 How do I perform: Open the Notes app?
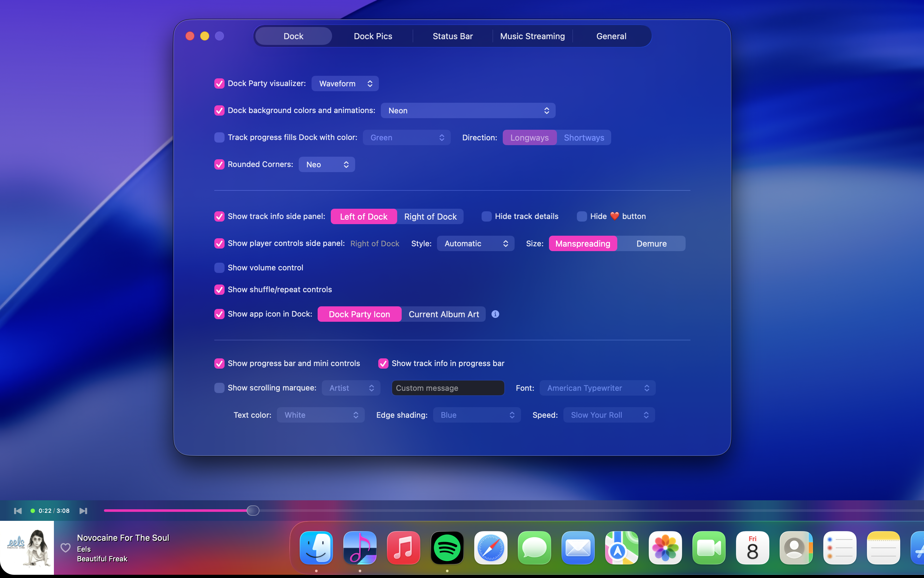click(883, 548)
